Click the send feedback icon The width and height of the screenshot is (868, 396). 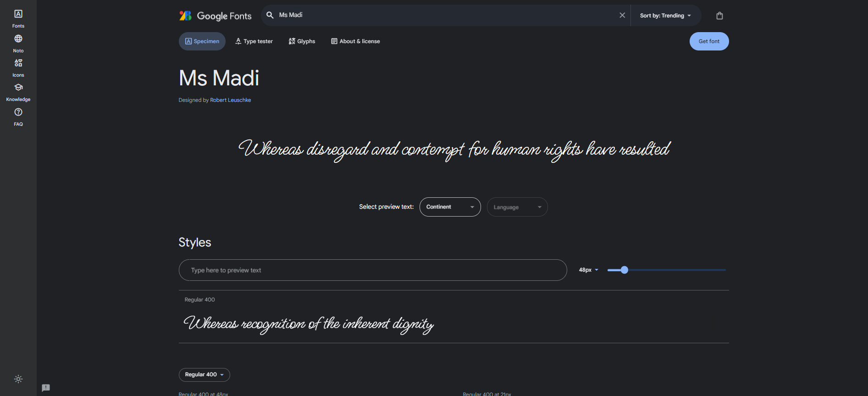46,388
